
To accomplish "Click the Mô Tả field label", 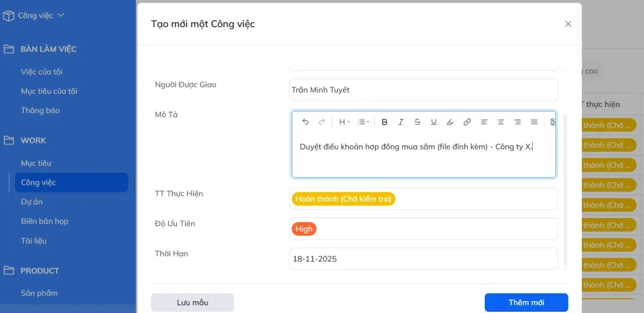I will tap(166, 114).
